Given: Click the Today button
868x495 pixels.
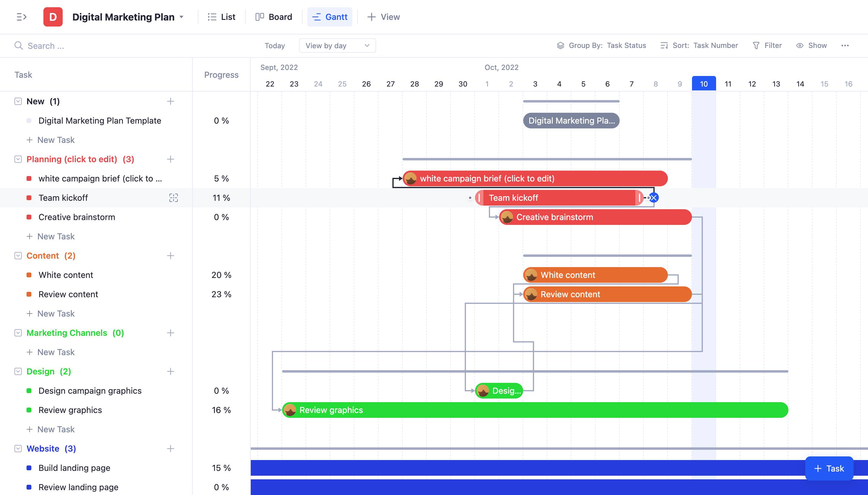Looking at the screenshot, I should [274, 45].
